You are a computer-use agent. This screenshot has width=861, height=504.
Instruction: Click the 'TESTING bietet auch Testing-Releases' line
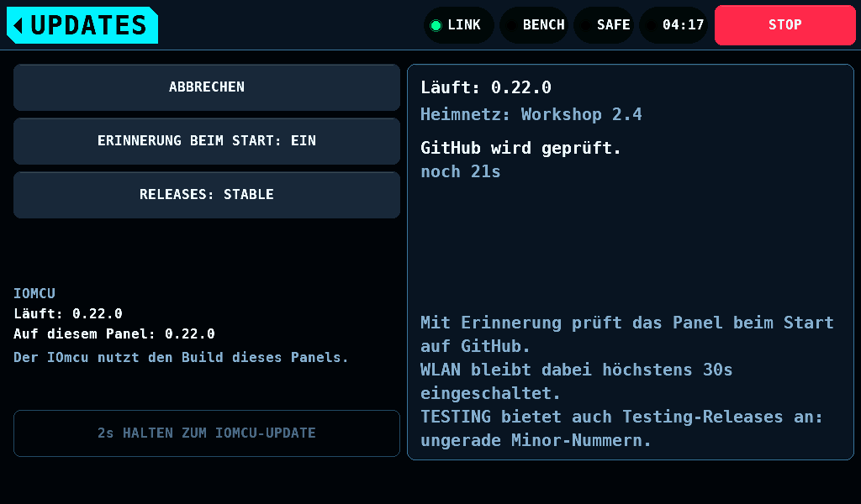621,417
